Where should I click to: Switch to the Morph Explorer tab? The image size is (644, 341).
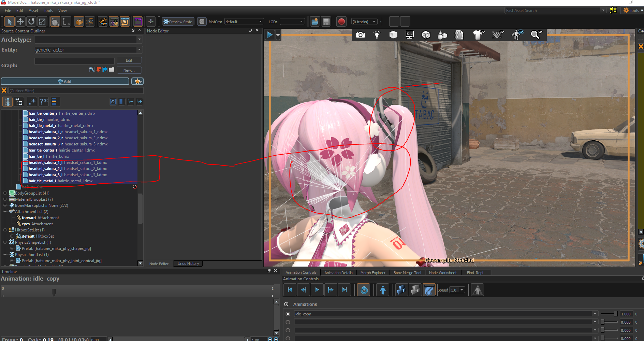[373, 273]
